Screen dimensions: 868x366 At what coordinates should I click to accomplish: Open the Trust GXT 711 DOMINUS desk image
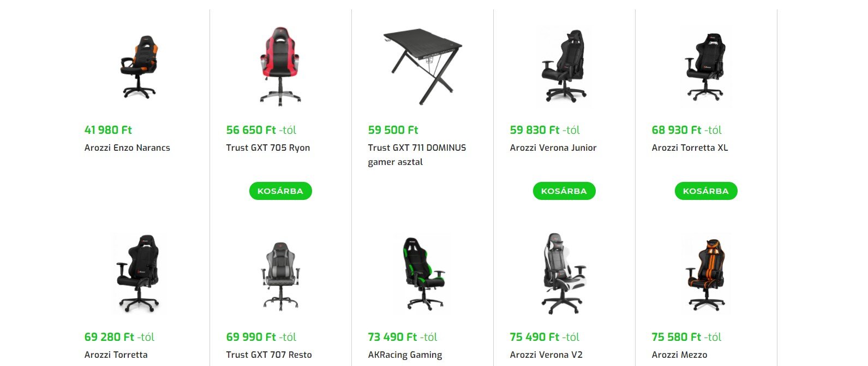point(422,66)
